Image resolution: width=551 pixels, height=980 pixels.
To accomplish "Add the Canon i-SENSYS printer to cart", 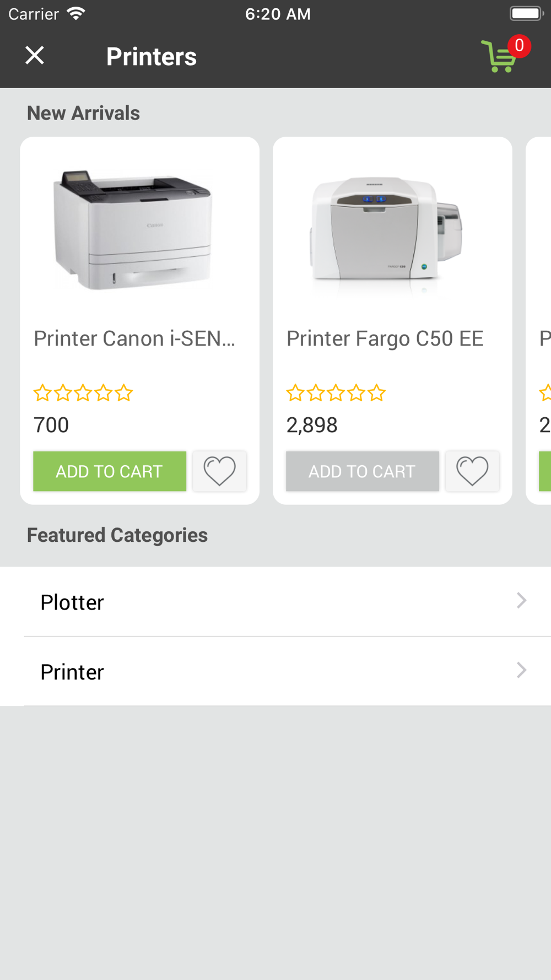I will [110, 471].
